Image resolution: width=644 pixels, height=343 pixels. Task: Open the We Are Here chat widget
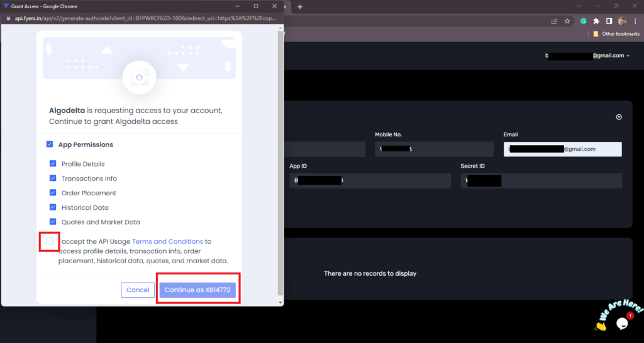point(622,323)
